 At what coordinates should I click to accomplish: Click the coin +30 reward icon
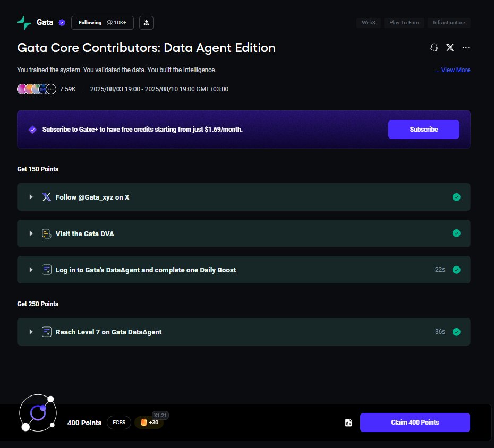pos(149,423)
